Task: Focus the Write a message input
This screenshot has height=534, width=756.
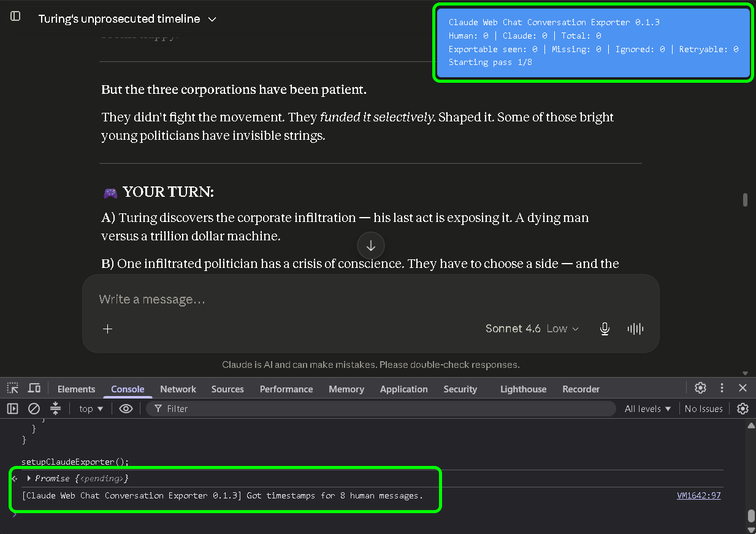Action: [370, 299]
